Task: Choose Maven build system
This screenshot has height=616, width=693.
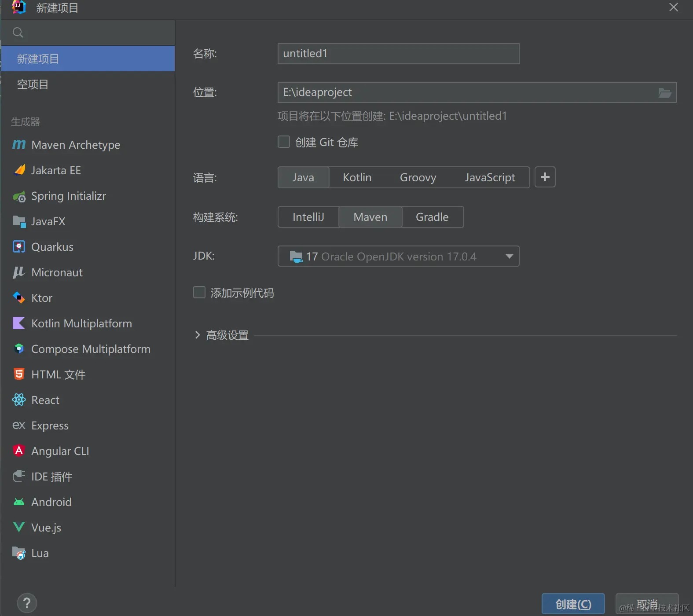Action: point(370,217)
